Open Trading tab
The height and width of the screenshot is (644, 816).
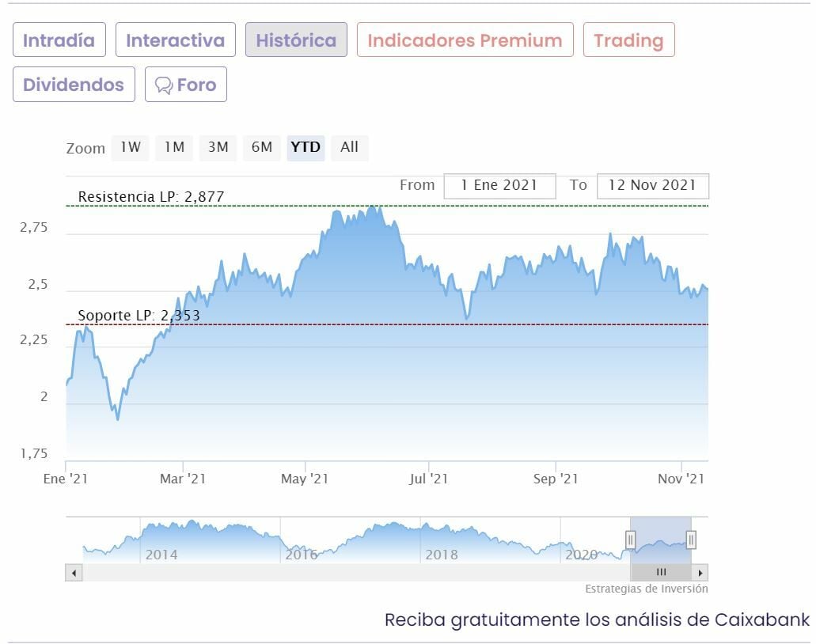[628, 40]
